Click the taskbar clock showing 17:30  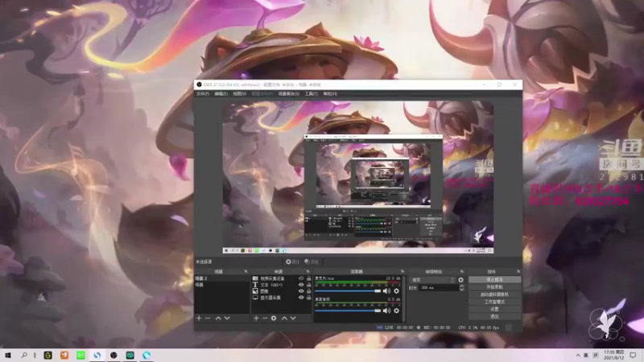614,355
